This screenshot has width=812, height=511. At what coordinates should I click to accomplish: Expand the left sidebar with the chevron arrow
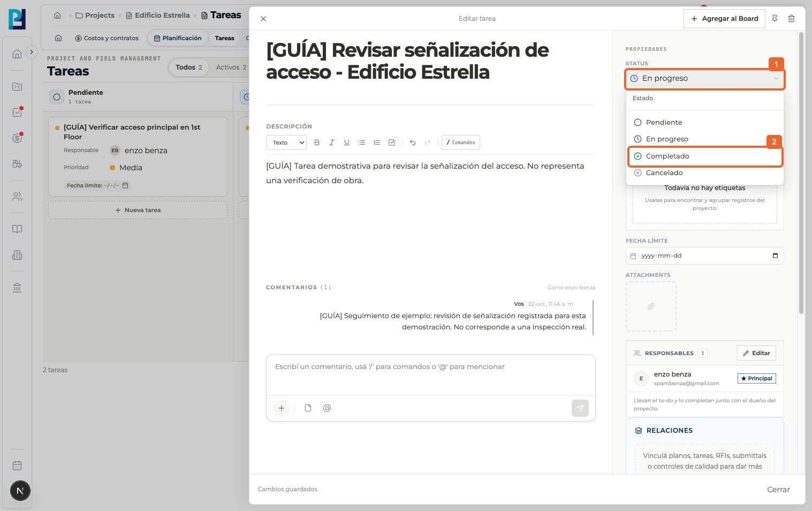pos(32,52)
